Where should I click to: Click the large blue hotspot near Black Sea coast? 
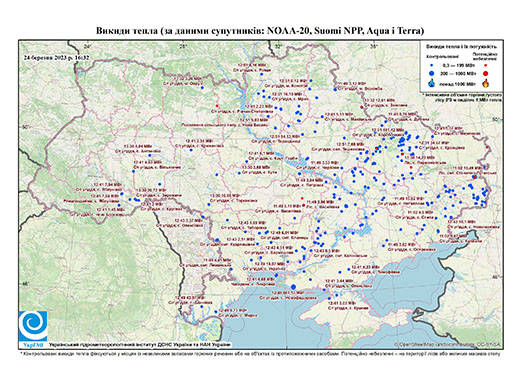pos(293,287)
